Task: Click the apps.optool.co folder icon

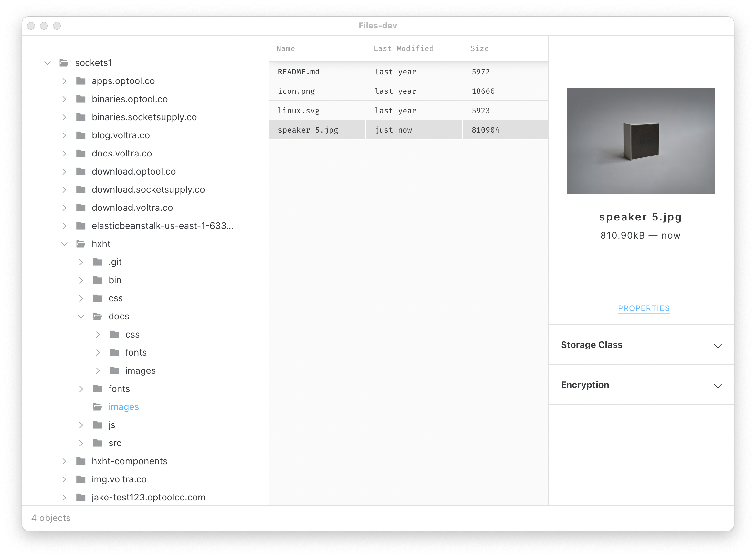Action: click(81, 81)
